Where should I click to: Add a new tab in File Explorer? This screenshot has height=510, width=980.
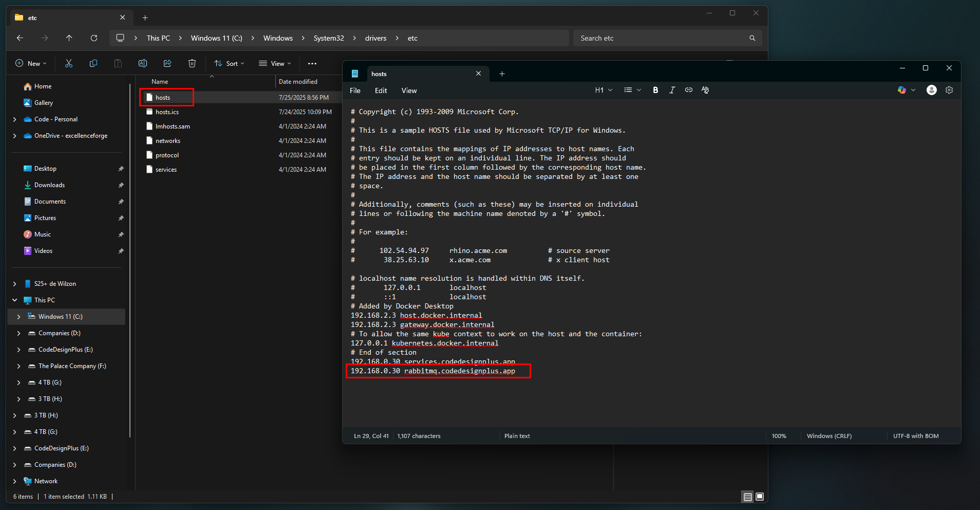pos(145,17)
